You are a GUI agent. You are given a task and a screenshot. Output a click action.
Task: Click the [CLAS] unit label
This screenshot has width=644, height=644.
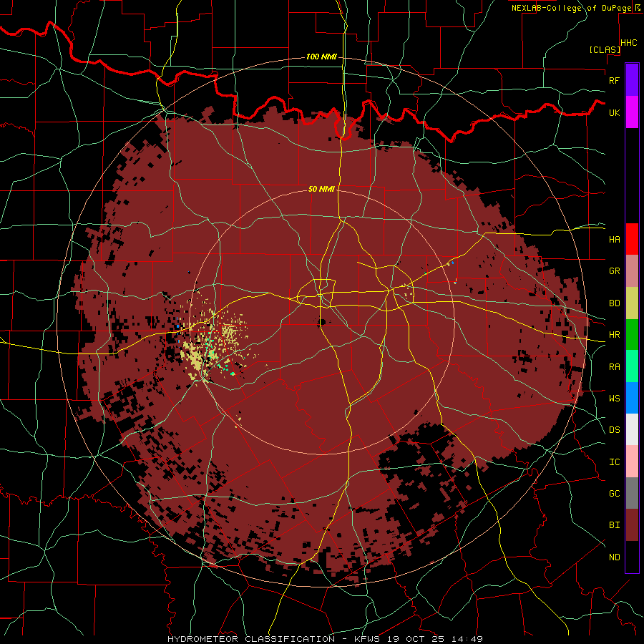tap(605, 49)
